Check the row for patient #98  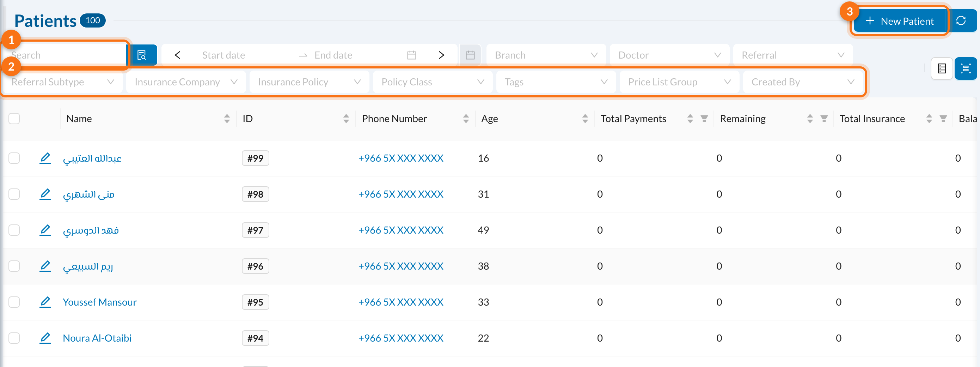pyautogui.click(x=14, y=194)
